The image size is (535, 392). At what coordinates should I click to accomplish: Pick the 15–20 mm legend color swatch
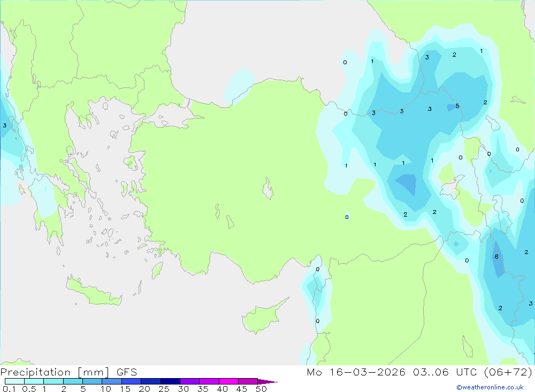(131, 381)
